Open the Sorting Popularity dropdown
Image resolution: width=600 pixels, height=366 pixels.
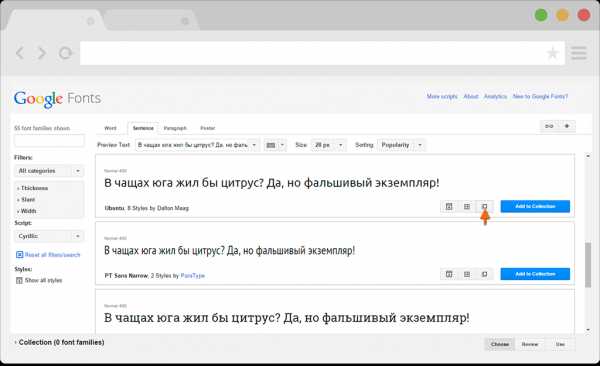click(x=401, y=145)
